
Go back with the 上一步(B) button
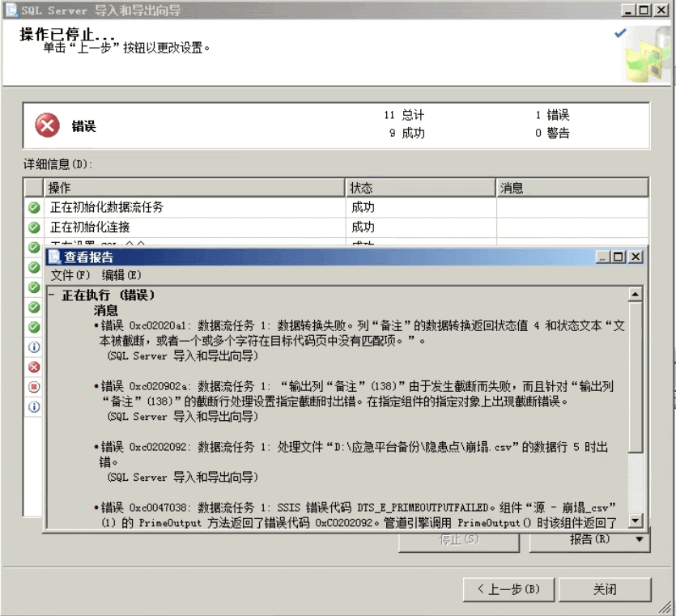(507, 589)
